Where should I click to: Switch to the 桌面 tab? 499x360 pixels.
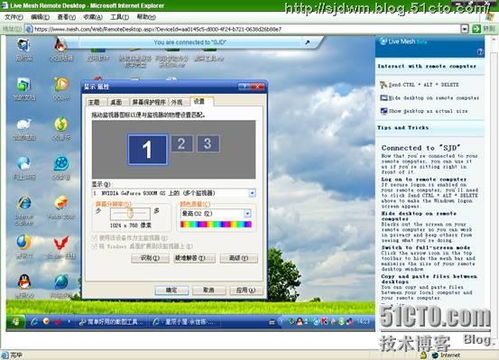click(116, 102)
